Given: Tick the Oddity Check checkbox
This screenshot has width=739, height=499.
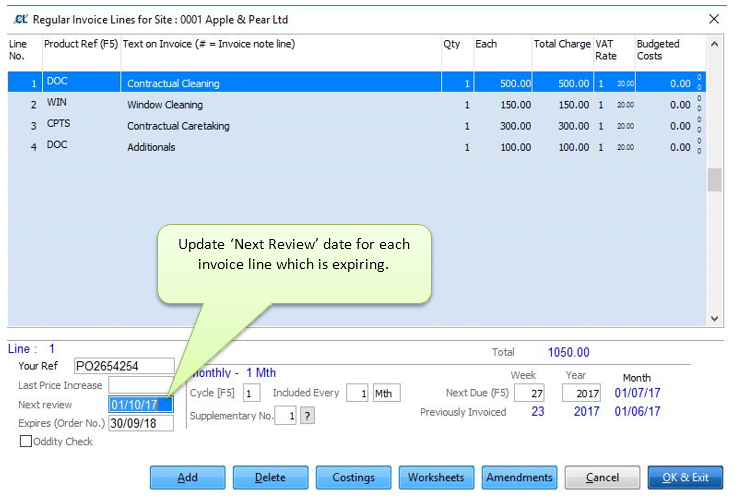Looking at the screenshot, I should [x=25, y=442].
